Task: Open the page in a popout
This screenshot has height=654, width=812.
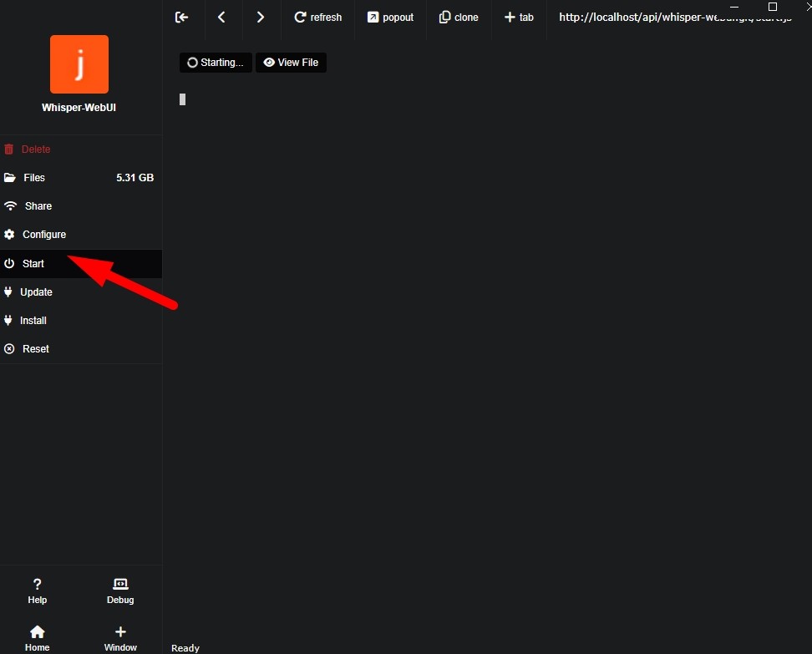Action: pyautogui.click(x=390, y=18)
